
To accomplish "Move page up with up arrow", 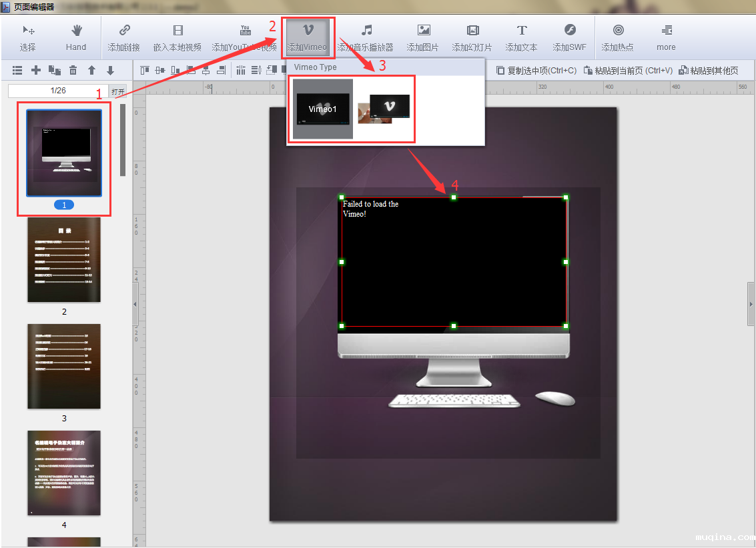I will (92, 70).
